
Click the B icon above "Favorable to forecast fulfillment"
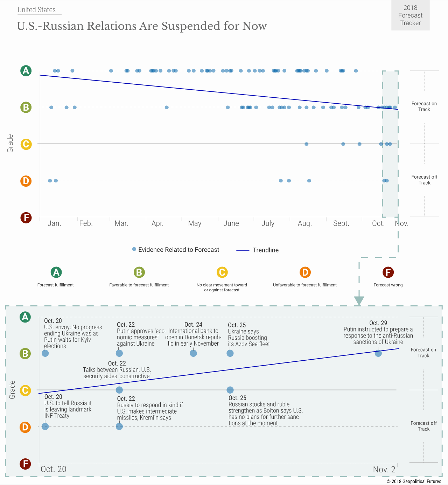pyautogui.click(x=139, y=272)
